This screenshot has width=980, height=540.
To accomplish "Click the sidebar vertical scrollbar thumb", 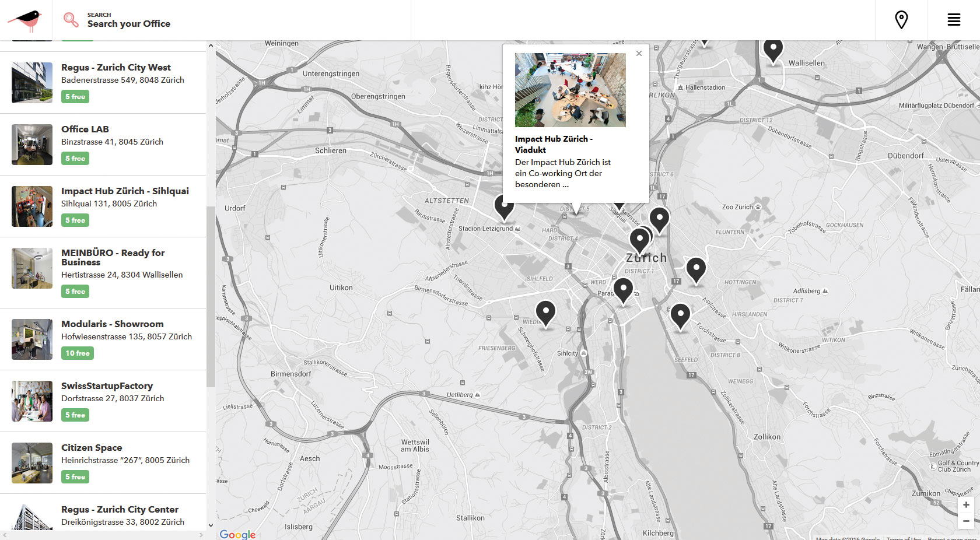I will tap(211, 296).
